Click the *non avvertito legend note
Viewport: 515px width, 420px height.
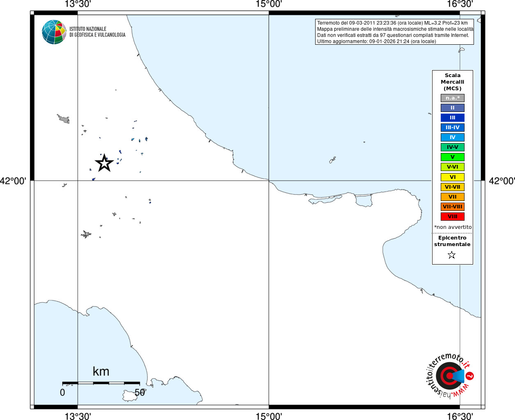(x=453, y=227)
